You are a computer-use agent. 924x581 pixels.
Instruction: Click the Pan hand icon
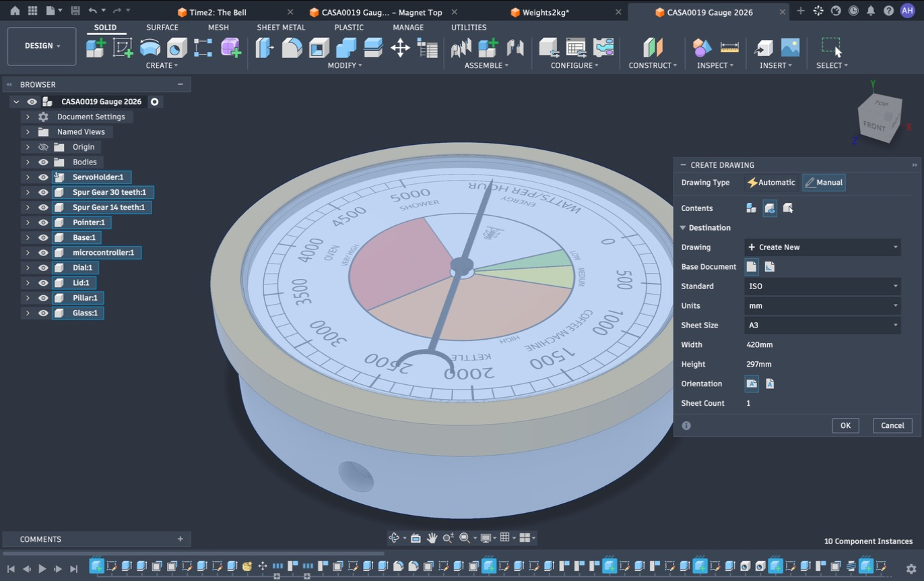click(432, 538)
